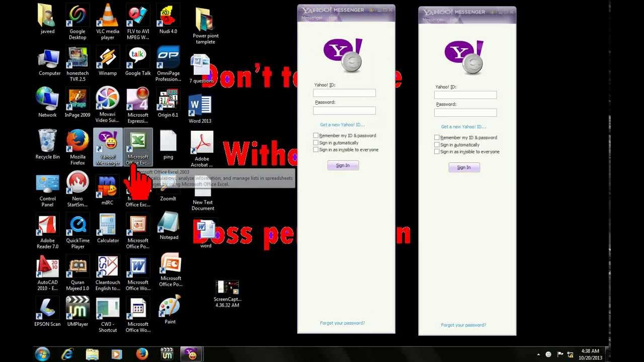Select the Calculator desktop icon
The height and width of the screenshot is (362, 644).
(108, 228)
